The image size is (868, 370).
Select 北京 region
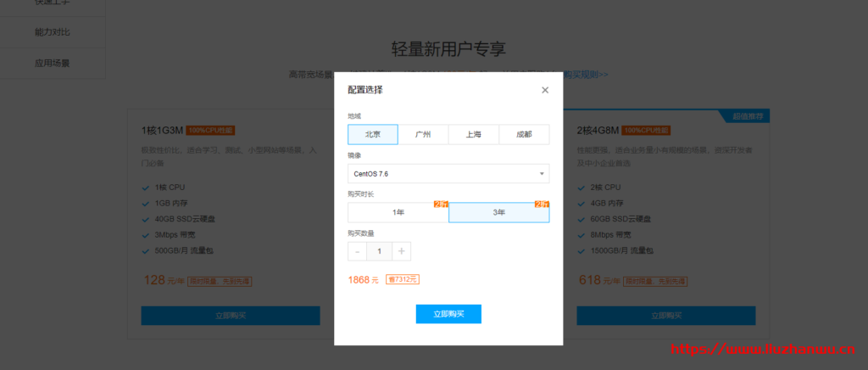pos(373,134)
